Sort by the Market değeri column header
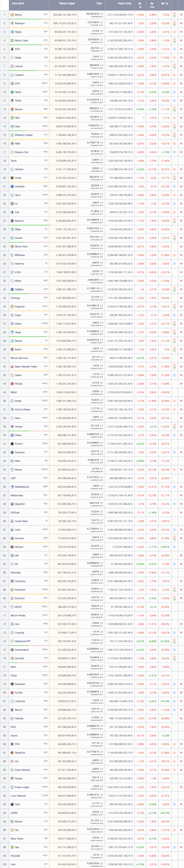The width and height of the screenshot is (184, 868). click(x=67, y=3)
